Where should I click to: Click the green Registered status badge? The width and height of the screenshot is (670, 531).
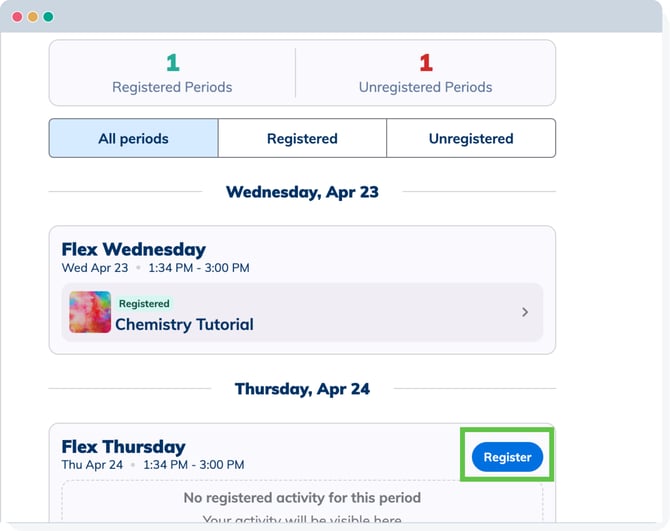point(144,303)
